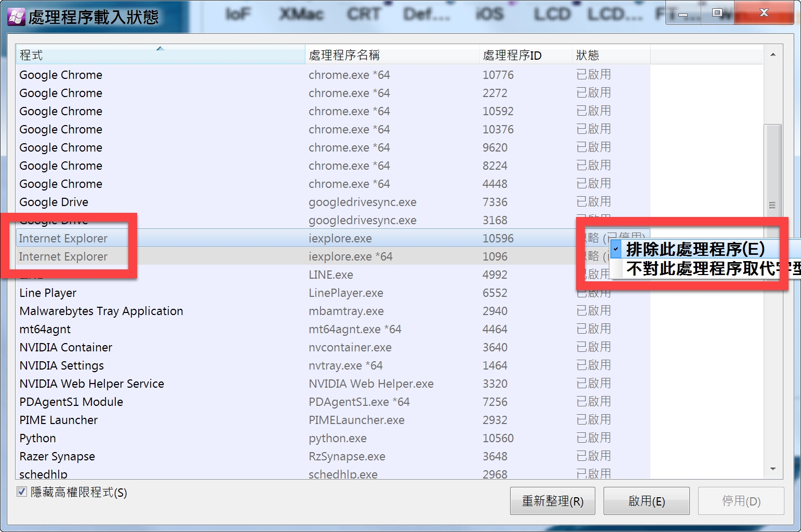The image size is (801, 532).
Task: Click the nvcontainer.exe process name
Action: tap(350, 347)
